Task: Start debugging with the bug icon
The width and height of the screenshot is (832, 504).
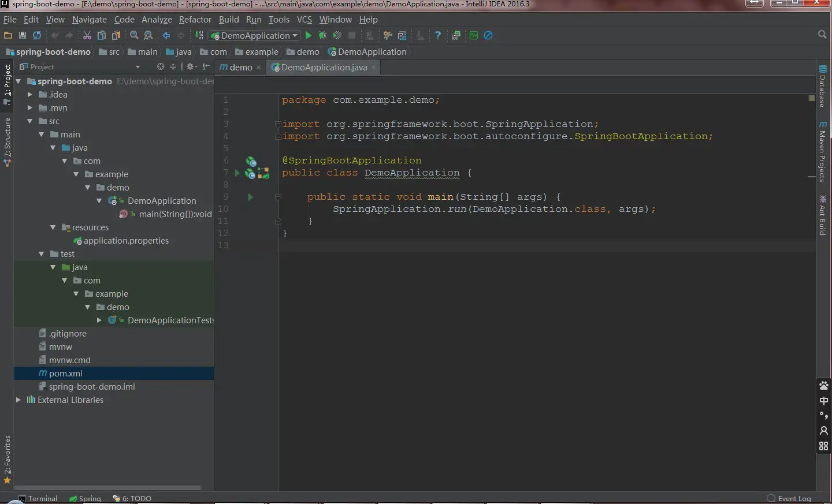Action: (322, 36)
